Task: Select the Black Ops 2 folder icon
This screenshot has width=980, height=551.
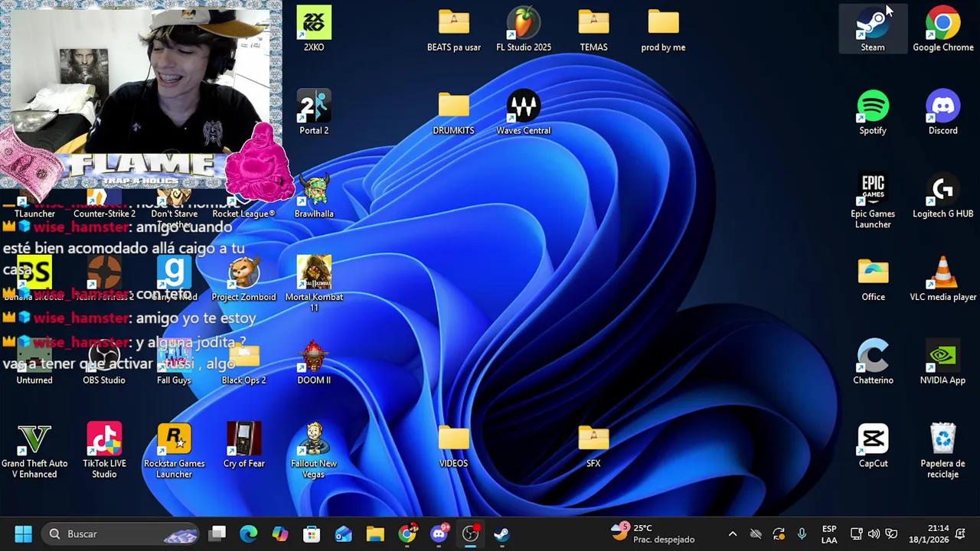Action: tap(244, 363)
